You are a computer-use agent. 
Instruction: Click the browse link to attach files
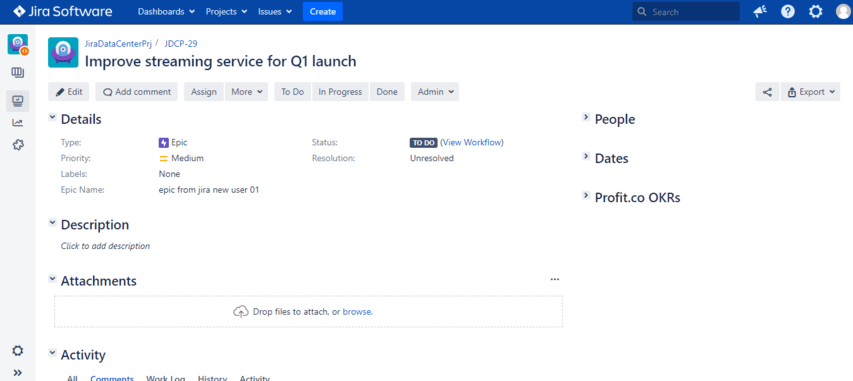click(x=357, y=312)
